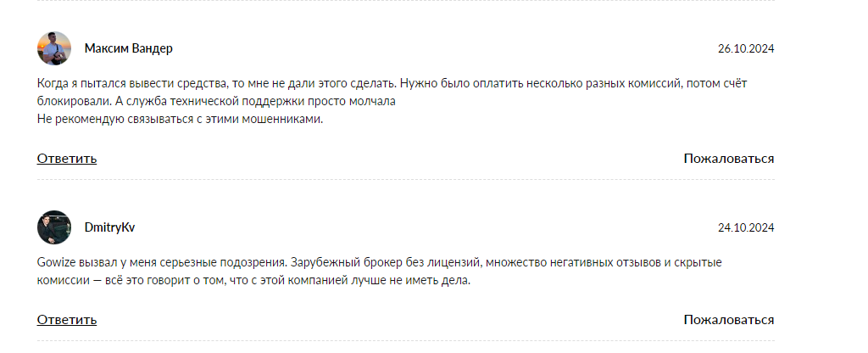Report DmitryKv's comment with Пожаловаться
The width and height of the screenshot is (868, 353).
click(729, 320)
